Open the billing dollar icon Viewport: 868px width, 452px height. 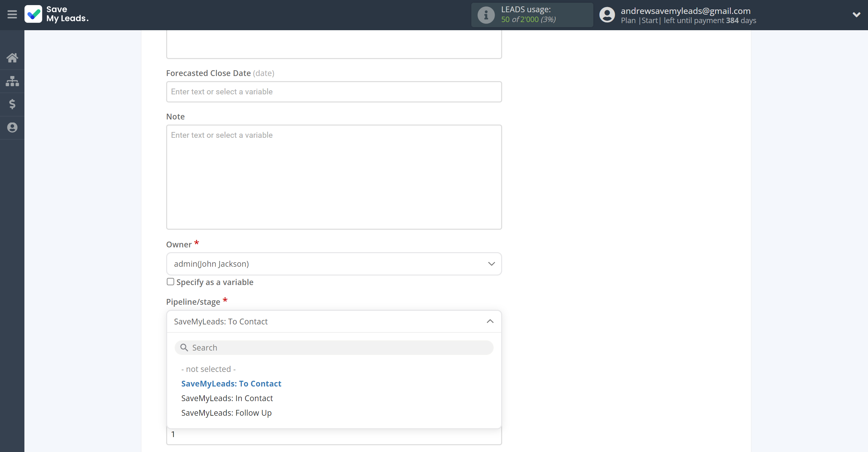pos(12,104)
